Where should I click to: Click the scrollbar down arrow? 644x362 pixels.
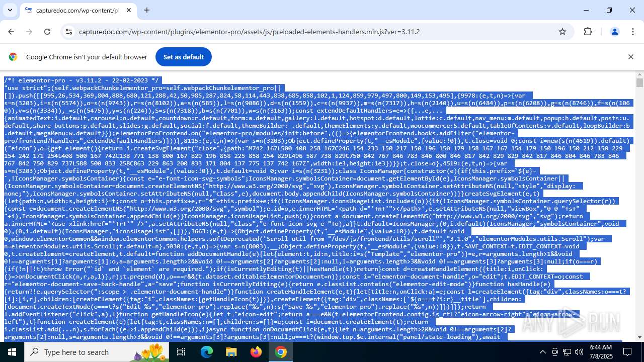tap(639, 337)
